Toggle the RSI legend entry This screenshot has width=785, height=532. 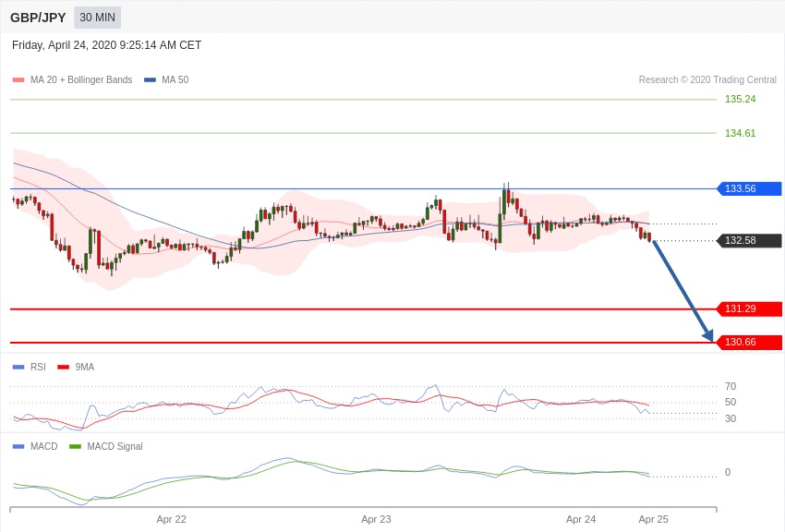(x=29, y=367)
